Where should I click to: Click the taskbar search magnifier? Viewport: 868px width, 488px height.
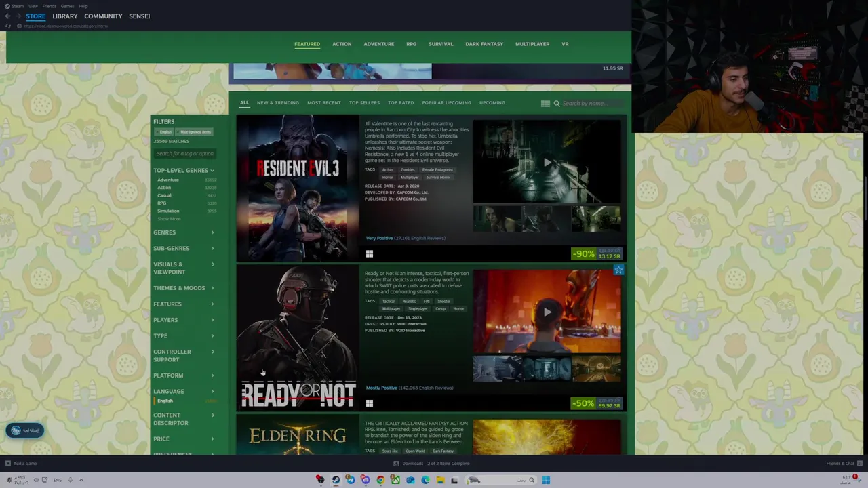(x=532, y=480)
